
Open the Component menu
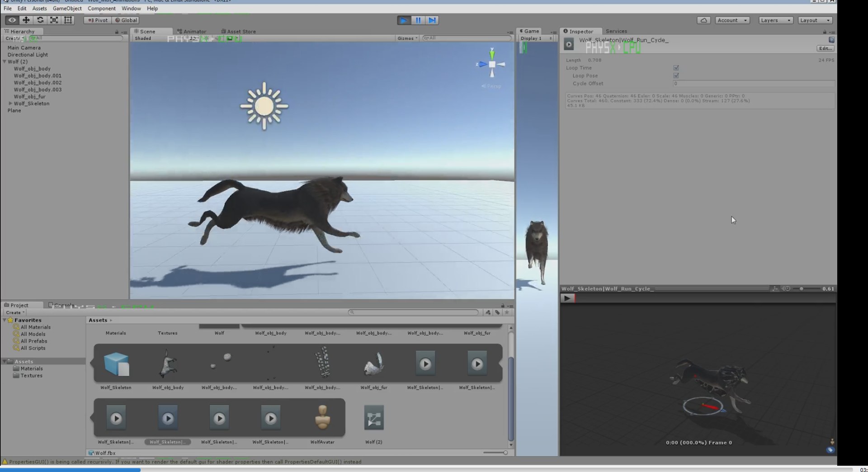(101, 8)
